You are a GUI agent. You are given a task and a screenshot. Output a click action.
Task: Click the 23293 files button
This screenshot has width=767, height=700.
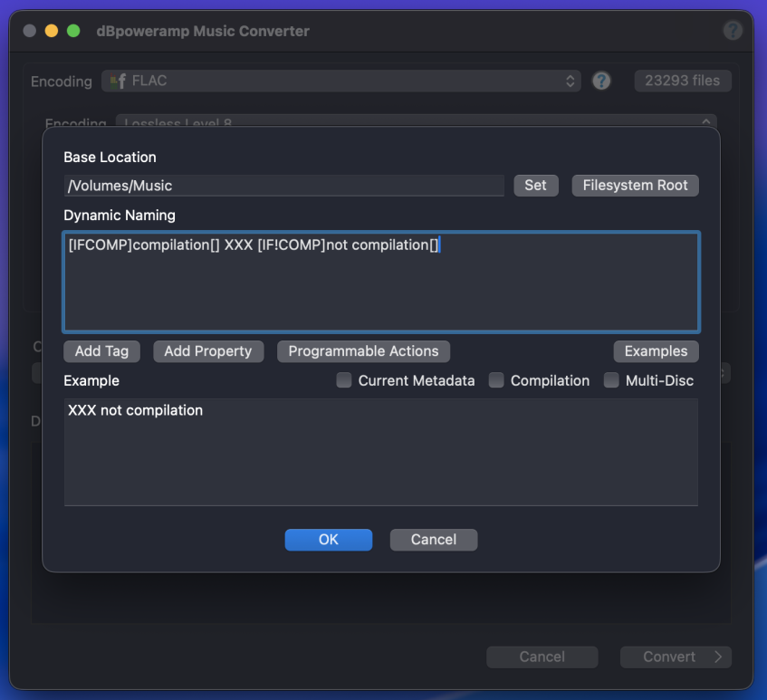683,81
